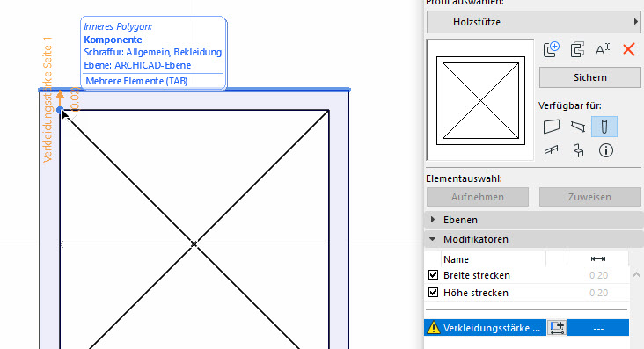This screenshot has height=349, width=644.
Task: Toggle column availability icon
Action: (604, 127)
